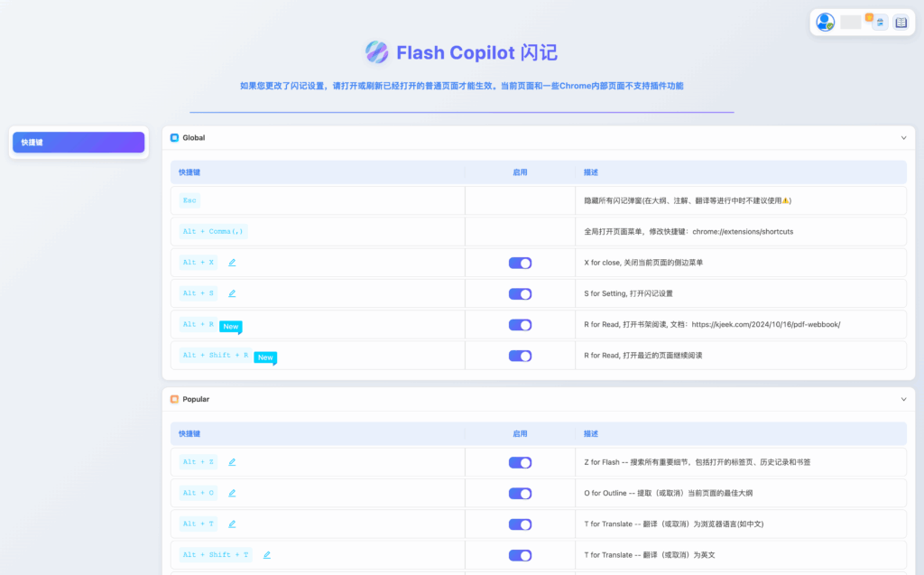Click the New badge on Alt + R
This screenshot has width=924, height=575.
[230, 326]
